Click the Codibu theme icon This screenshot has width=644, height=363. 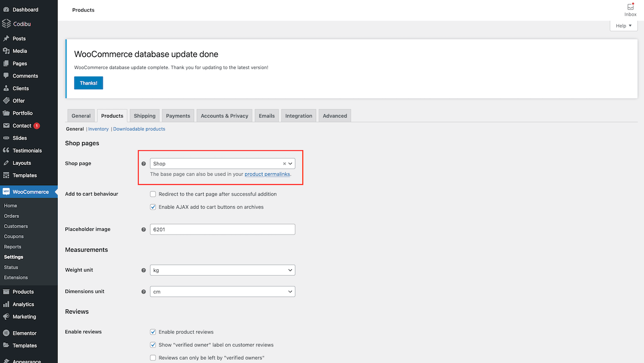[6, 23]
